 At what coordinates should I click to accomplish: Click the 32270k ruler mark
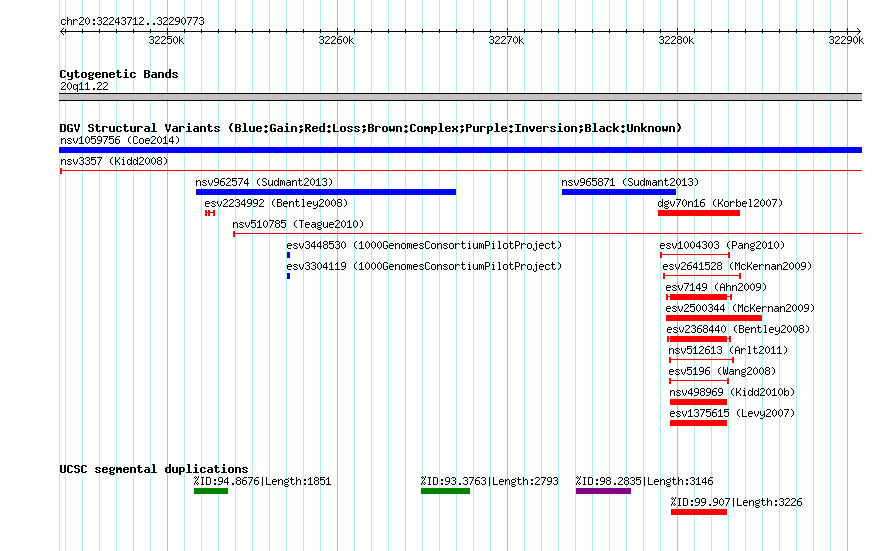click(506, 40)
